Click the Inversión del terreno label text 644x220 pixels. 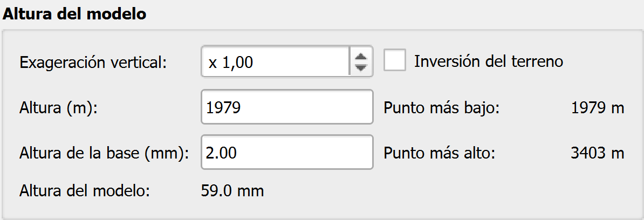point(488,61)
